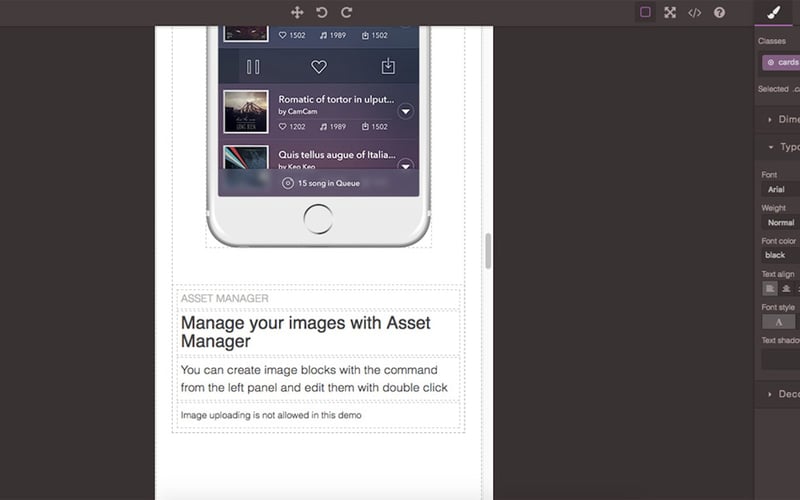Select left text alignment
Screen dimensions: 800x500
[x=770, y=289]
